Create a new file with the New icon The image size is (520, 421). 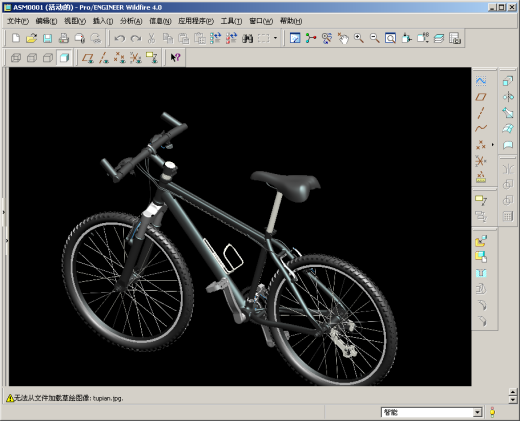tap(16, 38)
